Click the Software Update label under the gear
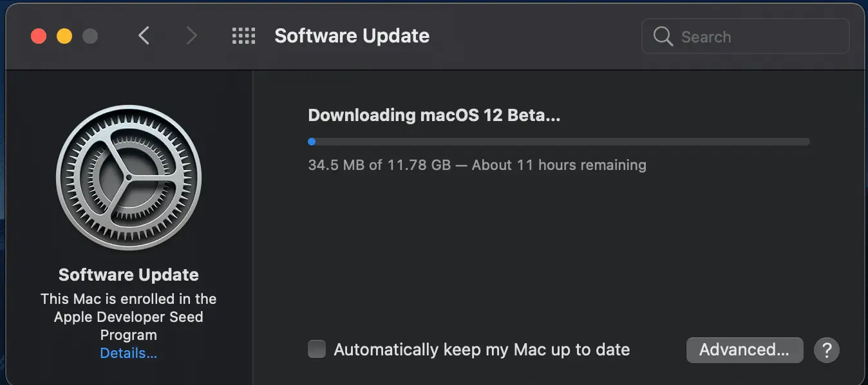Screen dimensions: 868x385 coord(129,275)
